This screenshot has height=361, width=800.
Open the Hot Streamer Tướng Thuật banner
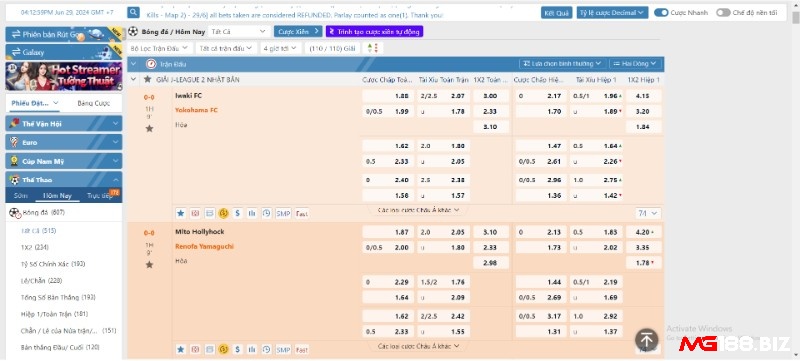(64, 76)
